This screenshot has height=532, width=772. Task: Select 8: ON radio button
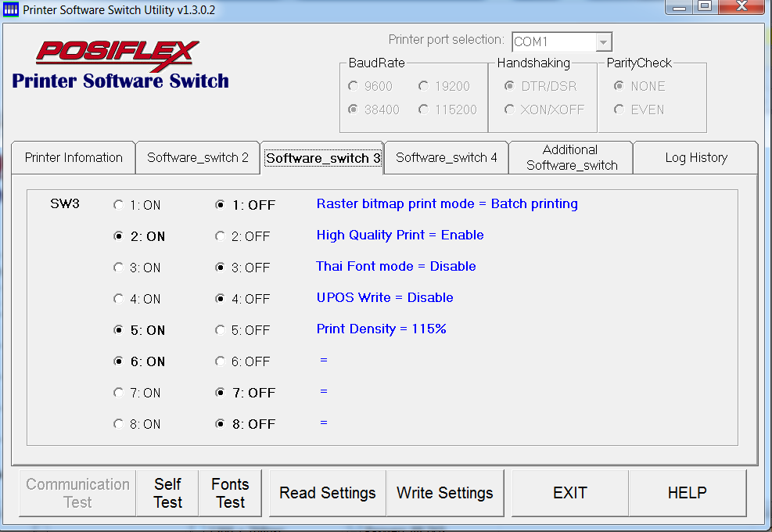pos(119,424)
